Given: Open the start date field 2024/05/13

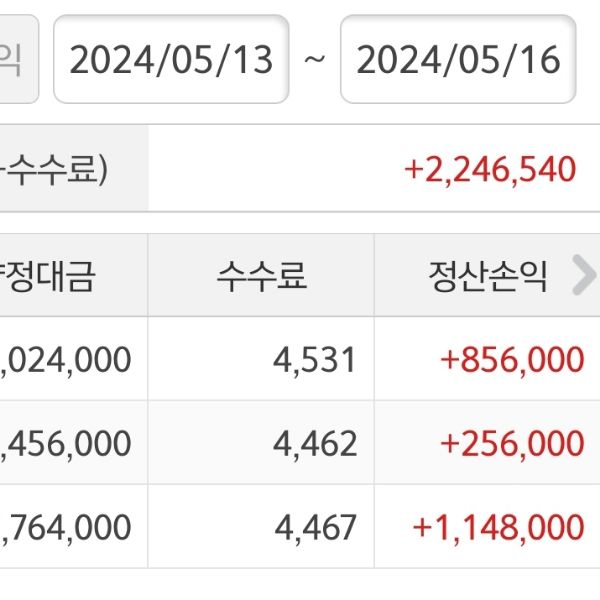Looking at the screenshot, I should tap(171, 60).
